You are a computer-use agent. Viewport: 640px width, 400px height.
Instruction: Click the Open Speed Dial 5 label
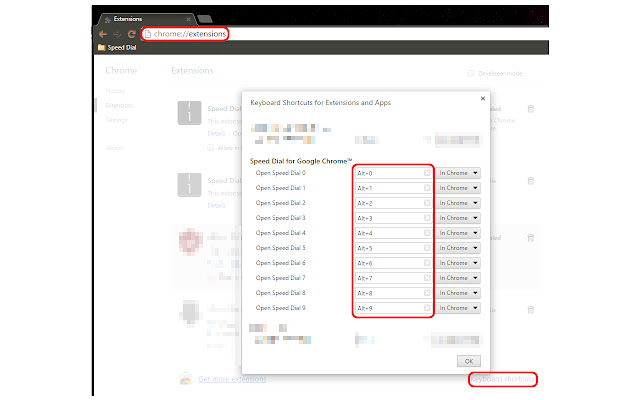coord(280,248)
